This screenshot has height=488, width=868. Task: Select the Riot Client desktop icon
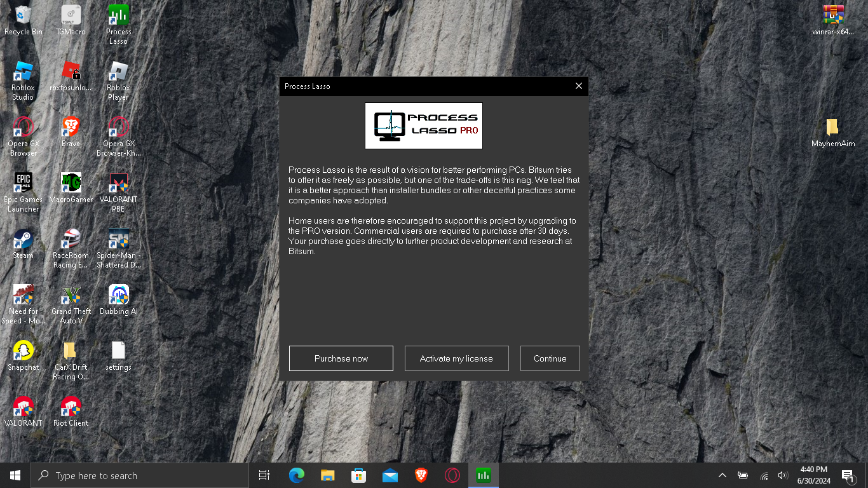[x=71, y=412]
